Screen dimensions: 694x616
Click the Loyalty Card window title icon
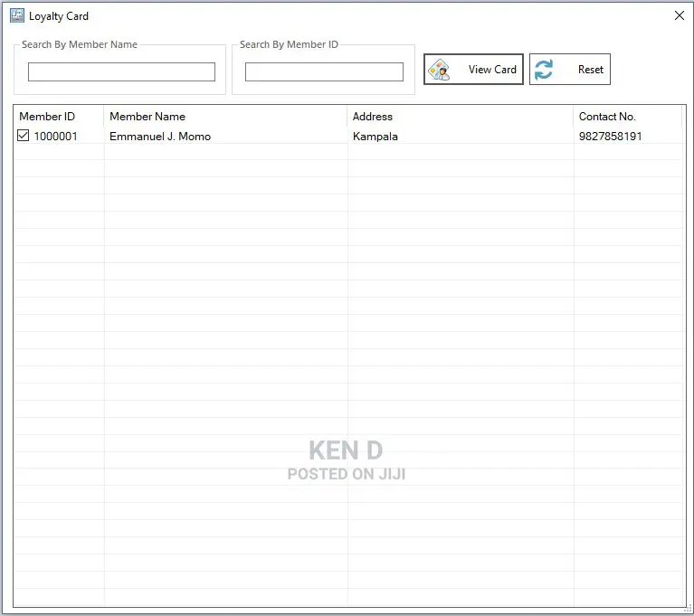click(17, 15)
